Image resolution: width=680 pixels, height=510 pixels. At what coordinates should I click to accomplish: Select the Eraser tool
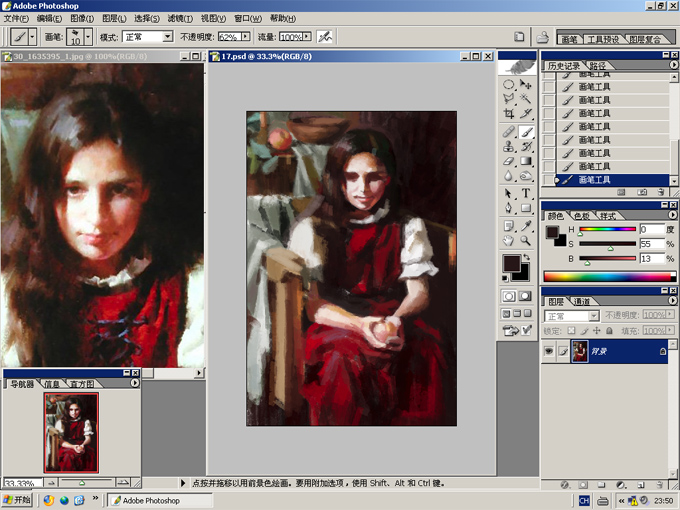coord(509,161)
